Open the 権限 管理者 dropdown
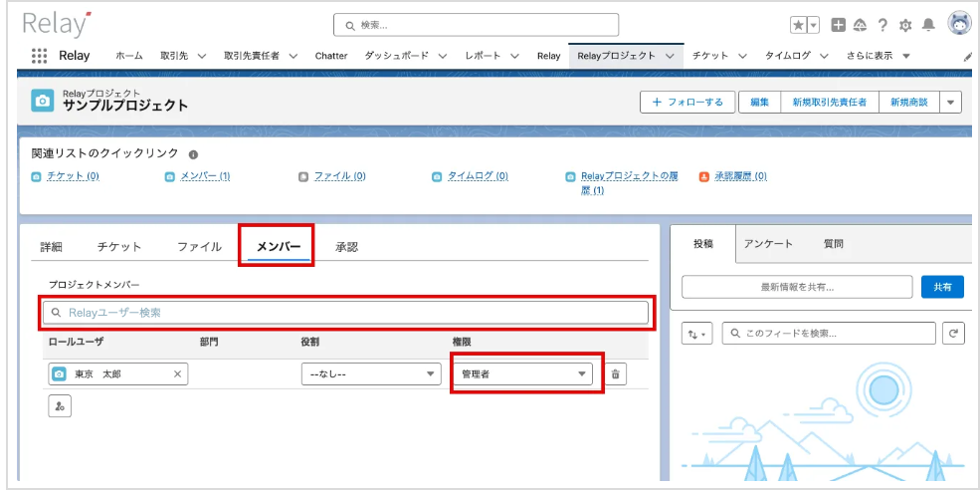Viewport: 980px width, 490px height. pyautogui.click(x=523, y=374)
